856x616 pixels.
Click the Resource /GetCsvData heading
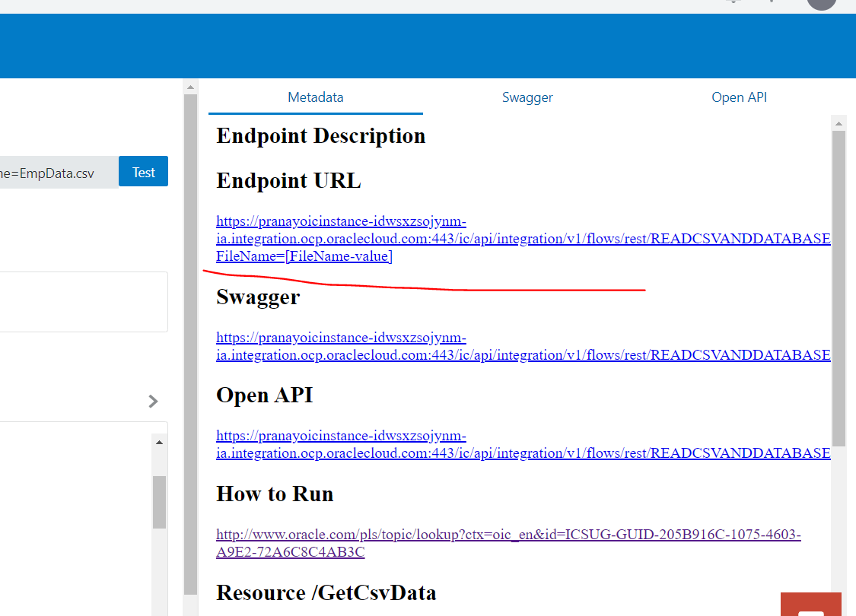click(x=326, y=592)
